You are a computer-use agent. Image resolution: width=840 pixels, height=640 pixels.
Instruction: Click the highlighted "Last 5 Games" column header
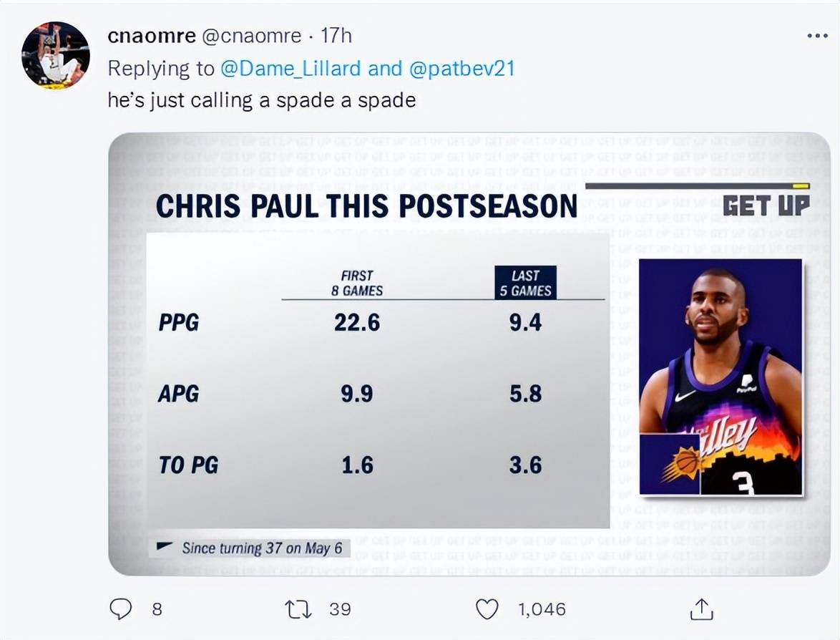coord(525,283)
